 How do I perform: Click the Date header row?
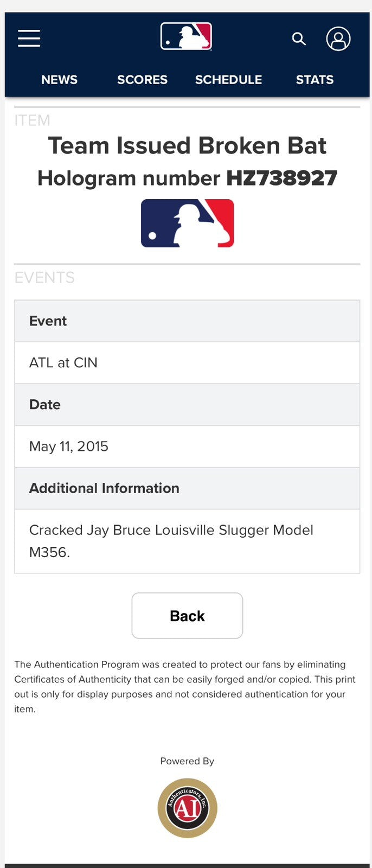pos(187,405)
